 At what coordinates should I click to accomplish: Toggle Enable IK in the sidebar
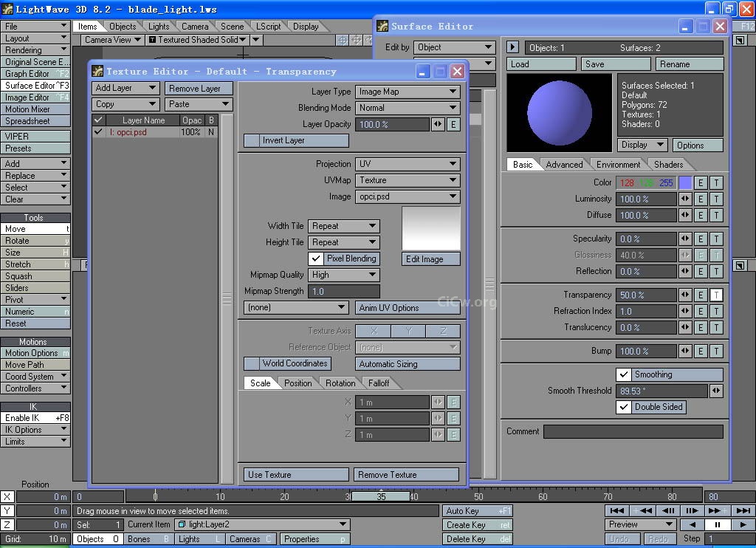[x=35, y=418]
